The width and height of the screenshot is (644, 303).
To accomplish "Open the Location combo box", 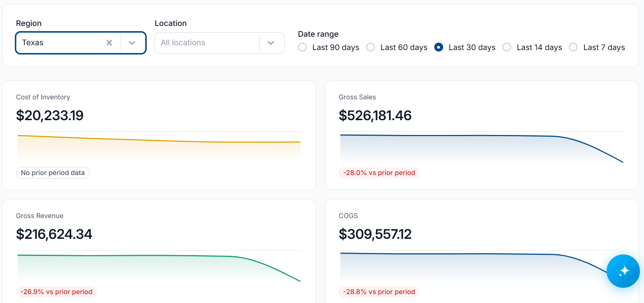I will click(219, 43).
